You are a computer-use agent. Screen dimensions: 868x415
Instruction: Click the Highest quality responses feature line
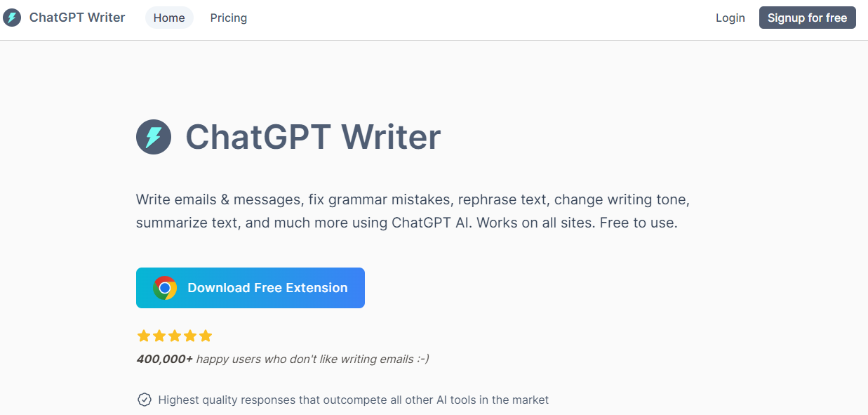(354, 400)
